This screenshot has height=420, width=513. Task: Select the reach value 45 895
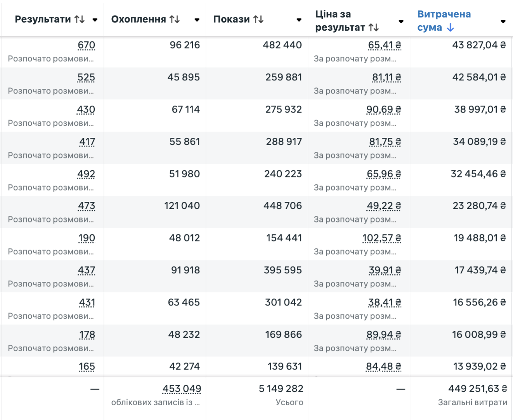(184, 77)
